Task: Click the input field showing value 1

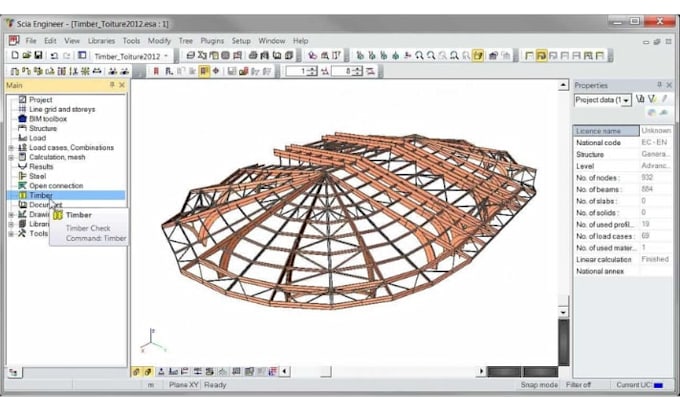Action: point(297,71)
